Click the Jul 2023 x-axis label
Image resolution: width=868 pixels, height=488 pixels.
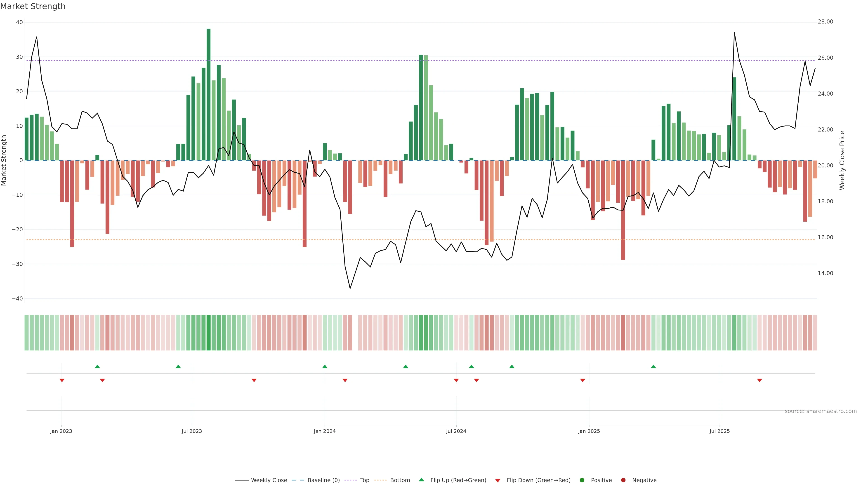pyautogui.click(x=192, y=431)
